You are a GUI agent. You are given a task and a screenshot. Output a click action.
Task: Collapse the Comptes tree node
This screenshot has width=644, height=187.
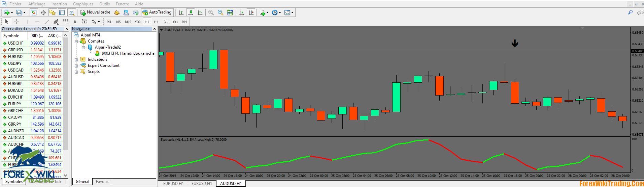pos(76,41)
